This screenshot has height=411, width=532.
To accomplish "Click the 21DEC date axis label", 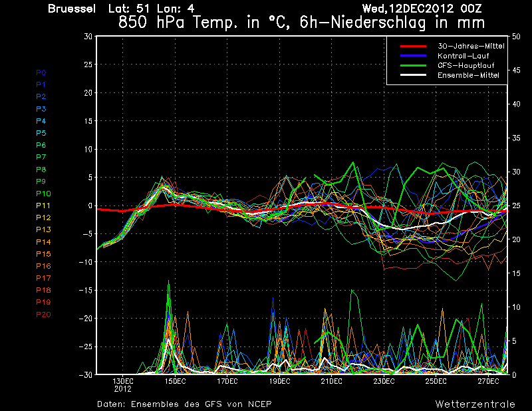I will tap(331, 382).
